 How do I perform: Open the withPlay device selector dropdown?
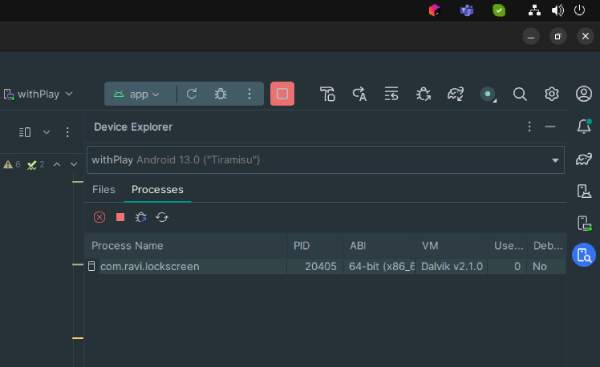38,94
